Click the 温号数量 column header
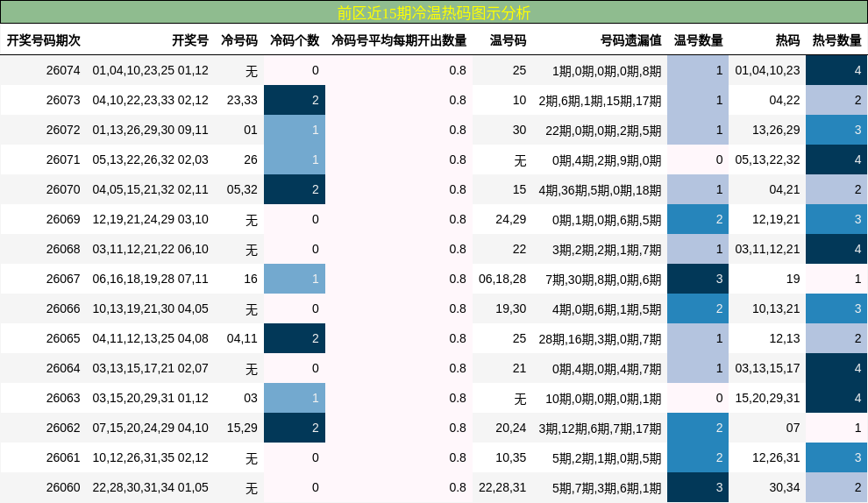Image resolution: width=868 pixels, height=503 pixels. tap(698, 40)
